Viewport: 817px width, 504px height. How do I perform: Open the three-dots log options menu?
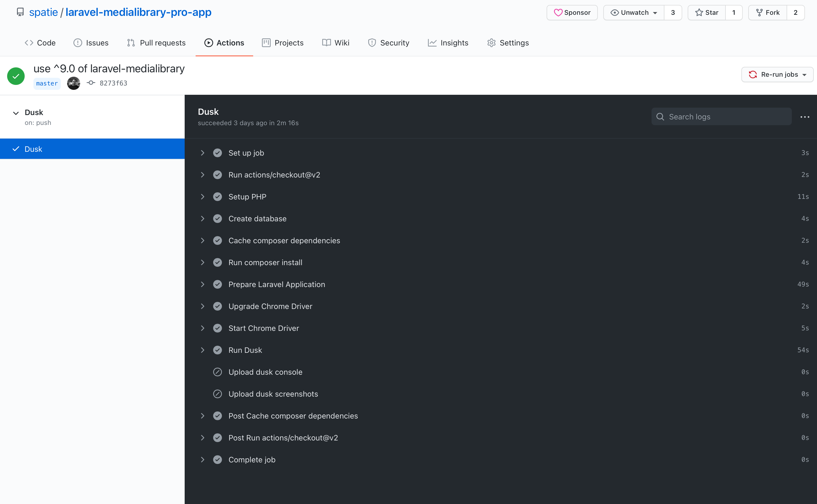coord(805,117)
